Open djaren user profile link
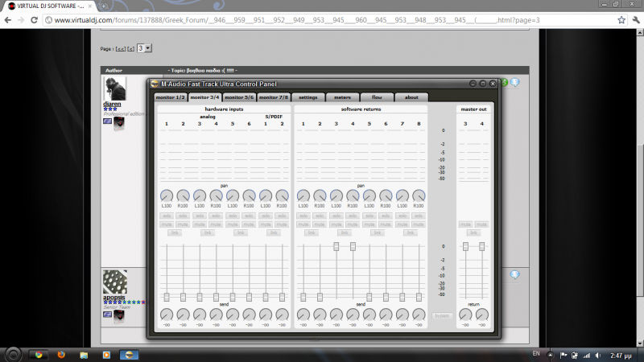 coord(112,105)
